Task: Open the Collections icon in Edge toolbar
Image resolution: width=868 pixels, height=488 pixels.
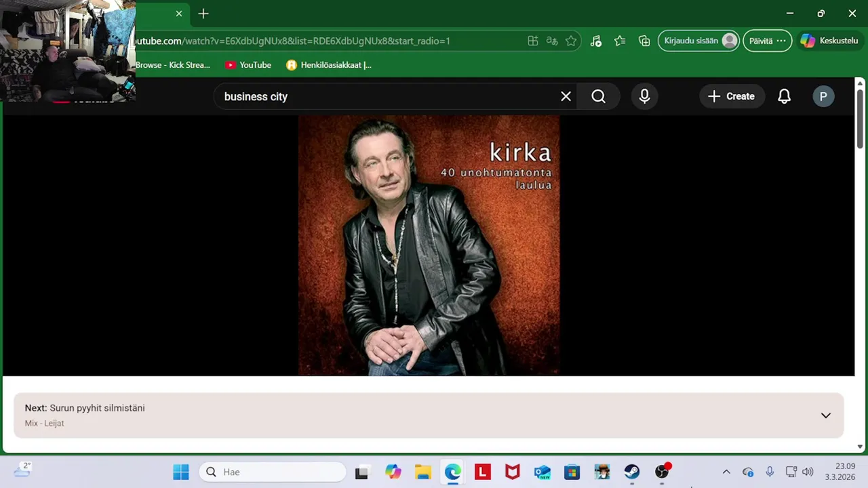Action: pyautogui.click(x=644, y=41)
